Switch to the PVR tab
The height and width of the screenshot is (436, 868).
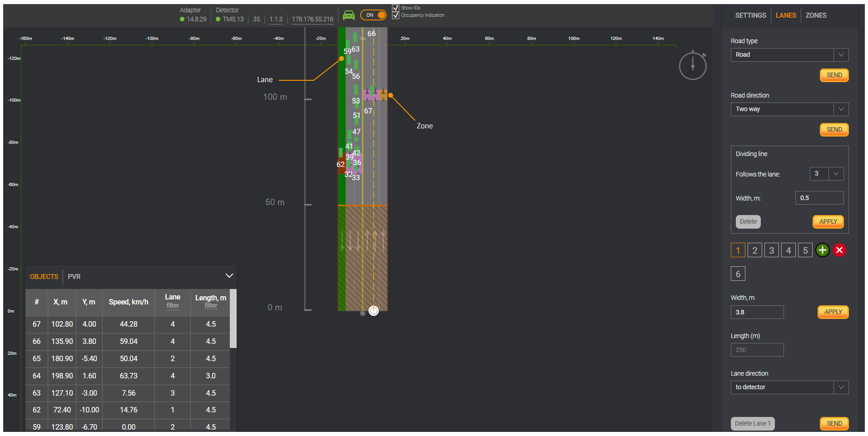tap(74, 277)
